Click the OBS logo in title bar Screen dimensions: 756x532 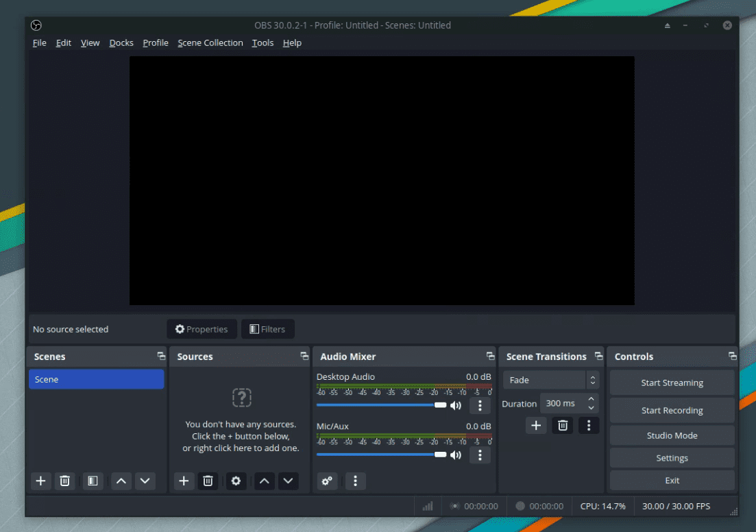(36, 25)
